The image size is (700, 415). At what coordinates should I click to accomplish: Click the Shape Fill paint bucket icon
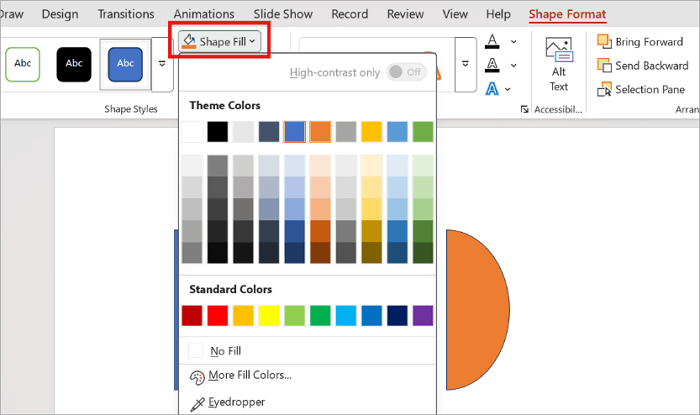(189, 41)
